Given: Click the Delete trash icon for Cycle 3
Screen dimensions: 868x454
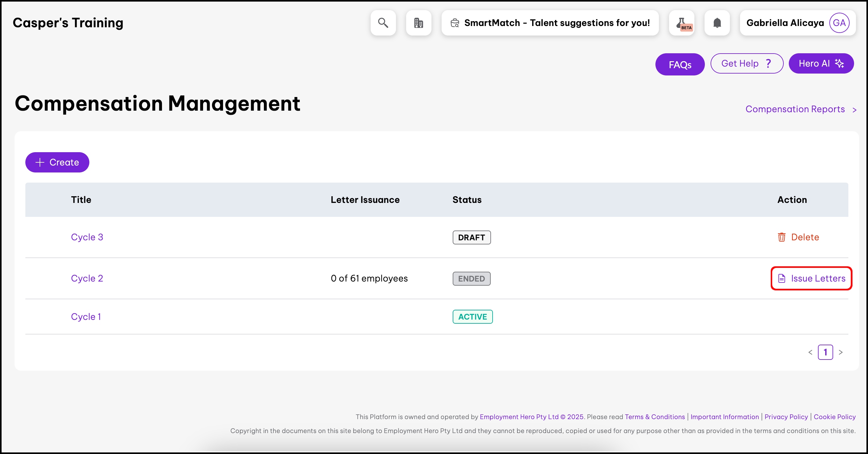Looking at the screenshot, I should 782,237.
